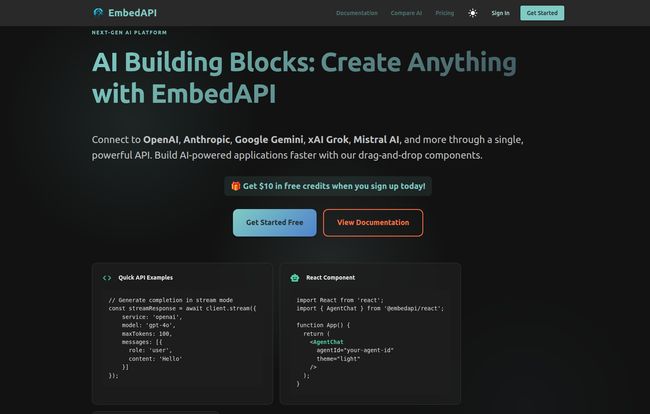Image resolution: width=650 pixels, height=414 pixels.
Task: Click the 'Google Gemini' text in description
Action: coord(269,140)
